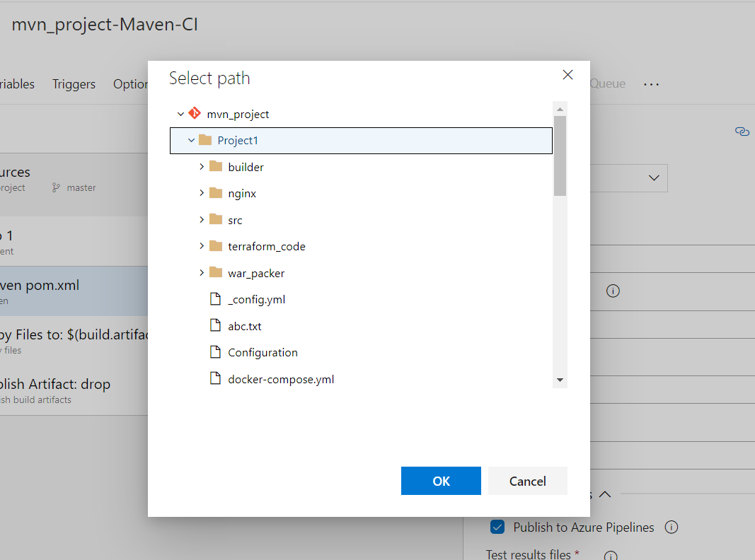Collapse the mvn_project root node
755x560 pixels.
[180, 114]
